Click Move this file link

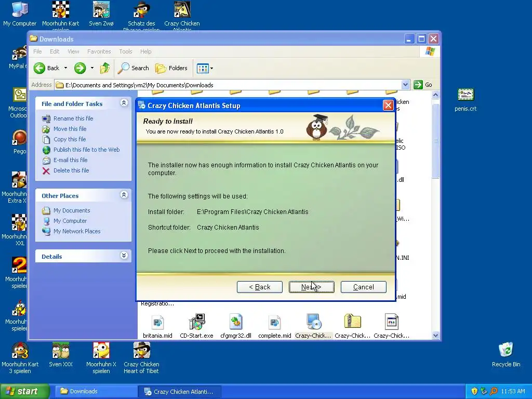[70, 129]
